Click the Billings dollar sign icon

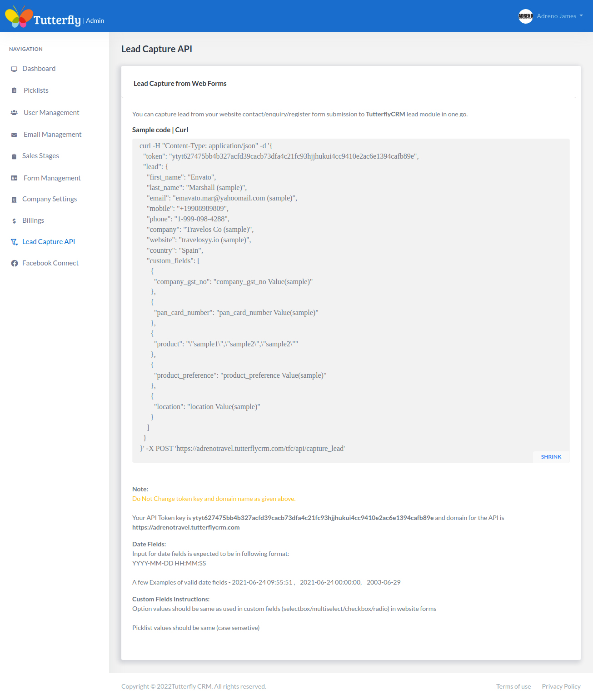tap(14, 221)
